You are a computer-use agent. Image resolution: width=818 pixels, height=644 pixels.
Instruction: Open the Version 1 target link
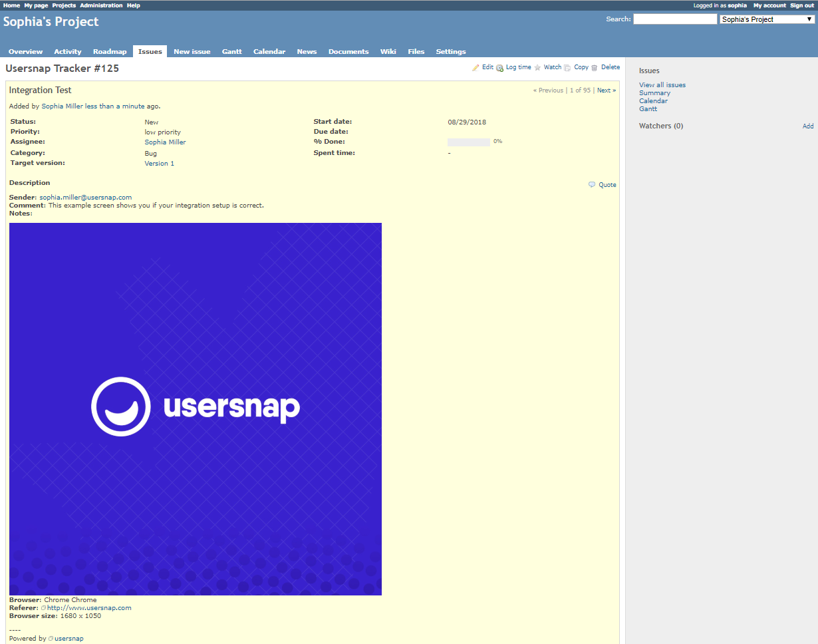(160, 164)
